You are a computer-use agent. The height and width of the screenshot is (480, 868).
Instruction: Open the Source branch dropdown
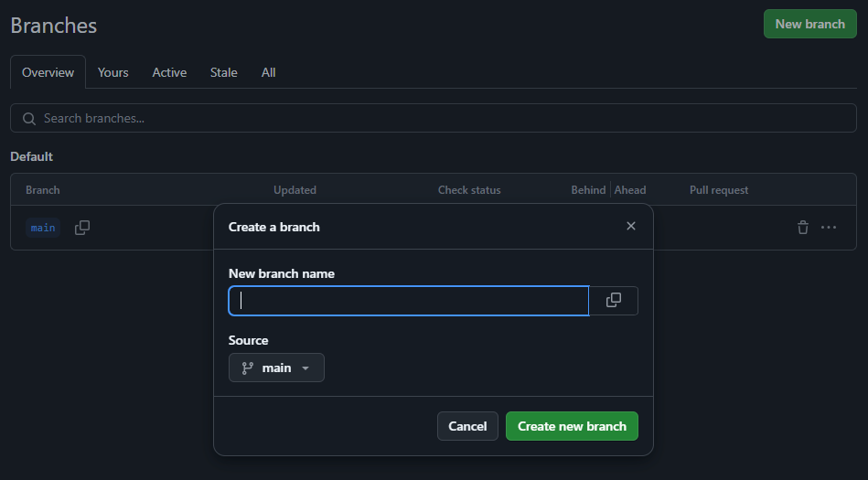tap(276, 368)
